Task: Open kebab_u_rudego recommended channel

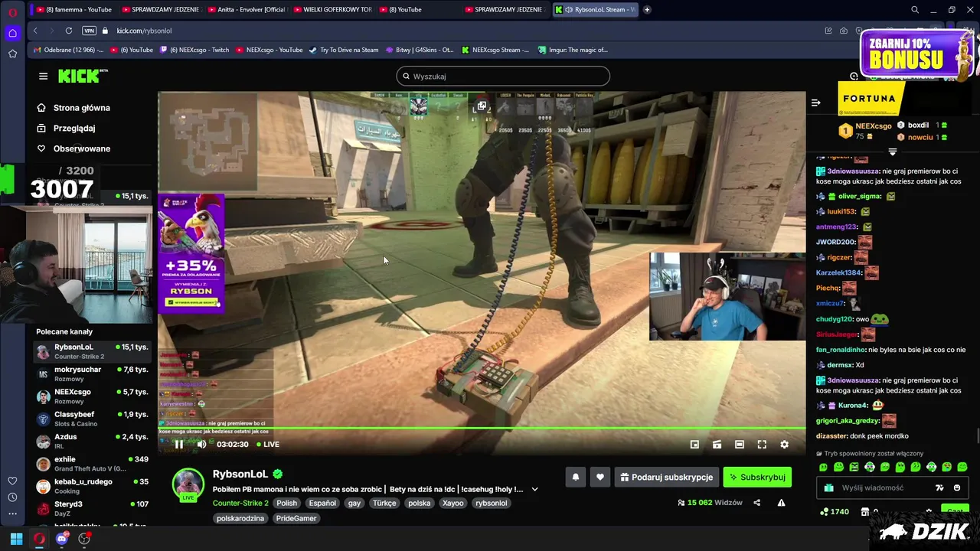Action: click(92, 486)
